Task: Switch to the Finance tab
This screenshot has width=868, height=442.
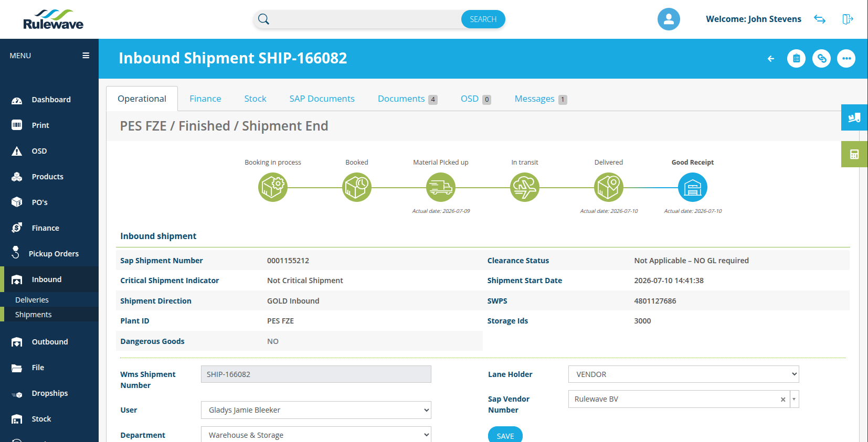Action: pyautogui.click(x=205, y=99)
